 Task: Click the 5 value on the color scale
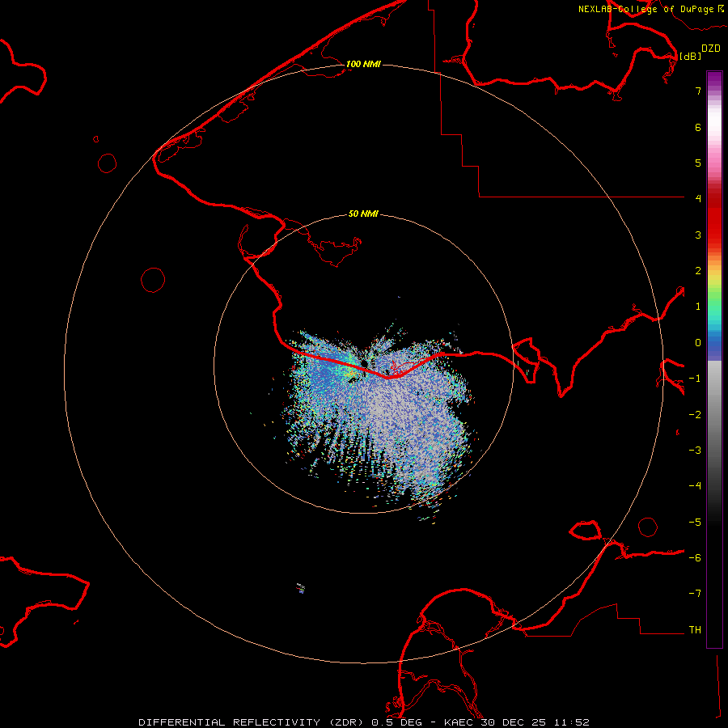coord(698,163)
